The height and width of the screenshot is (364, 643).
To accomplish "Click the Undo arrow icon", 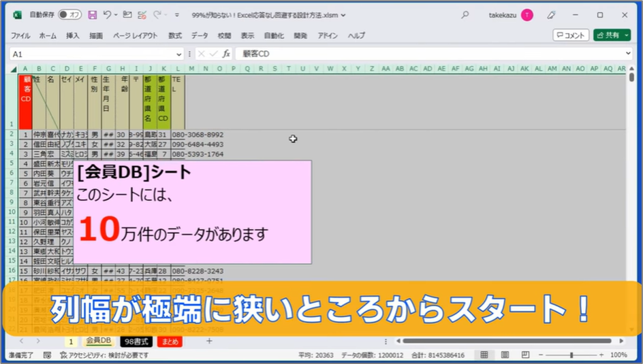I will click(x=107, y=14).
